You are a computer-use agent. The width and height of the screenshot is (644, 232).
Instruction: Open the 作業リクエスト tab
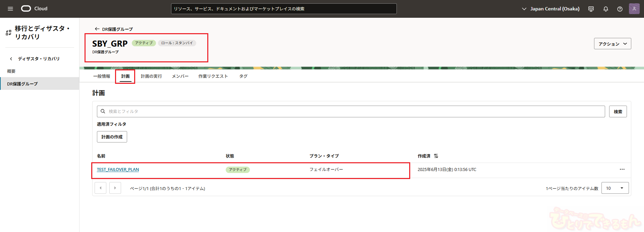click(x=213, y=76)
